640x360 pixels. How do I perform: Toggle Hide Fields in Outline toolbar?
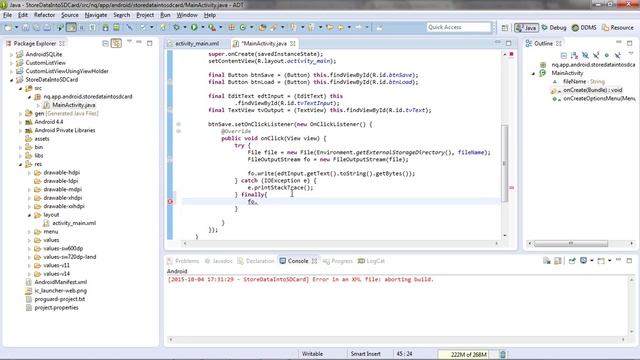point(585,55)
